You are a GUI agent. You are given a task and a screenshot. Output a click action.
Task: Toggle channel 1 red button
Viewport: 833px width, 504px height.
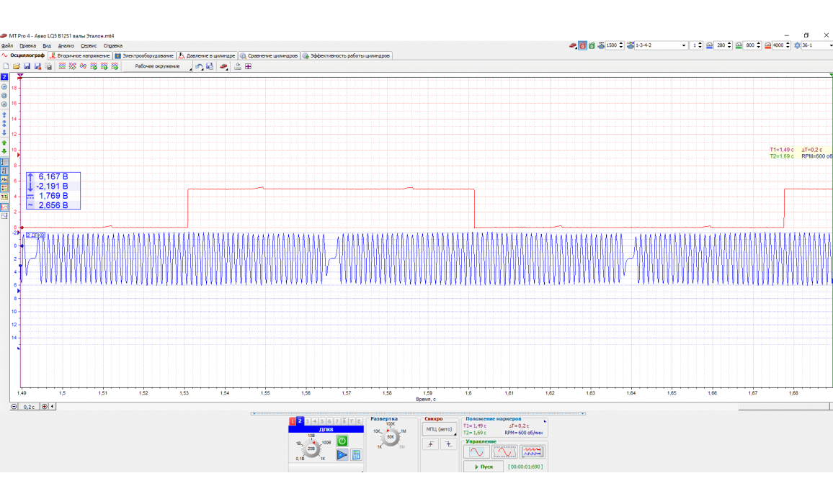[x=293, y=421]
